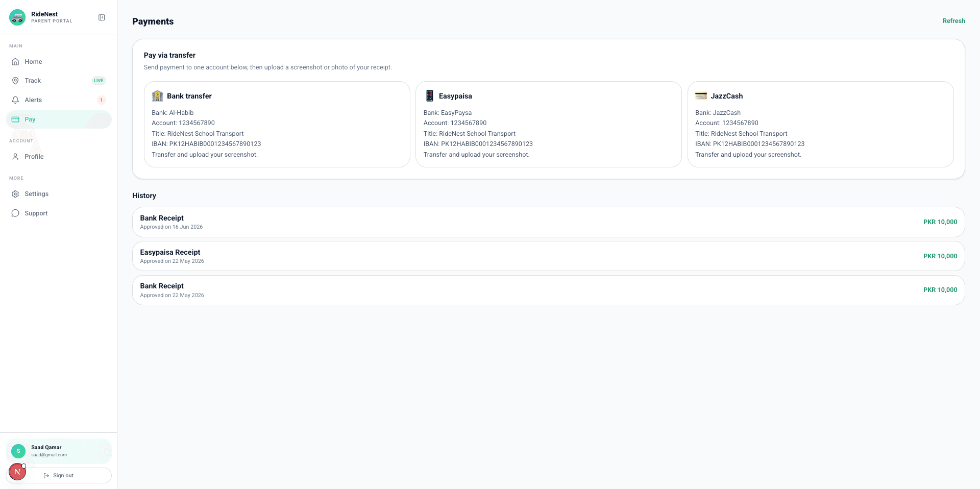
Task: Click the JazzCash card heading
Action: point(727,96)
